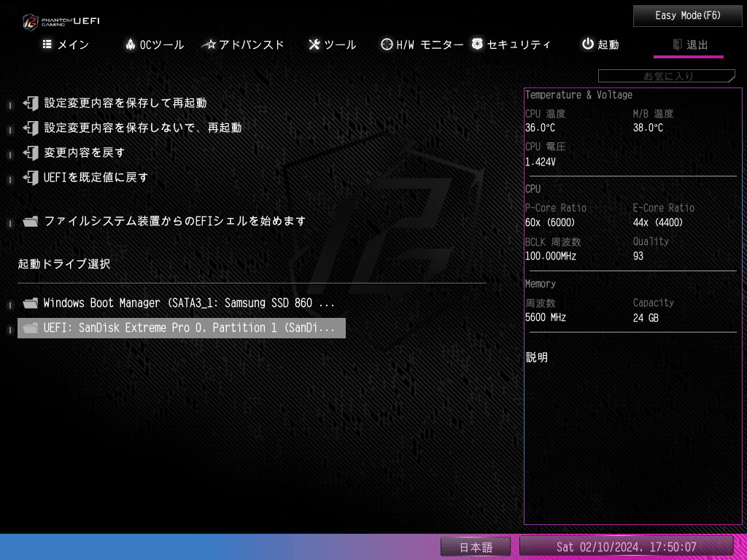Click the star icon on アドバンスド tab
This screenshot has height=560, width=747.
[x=209, y=44]
